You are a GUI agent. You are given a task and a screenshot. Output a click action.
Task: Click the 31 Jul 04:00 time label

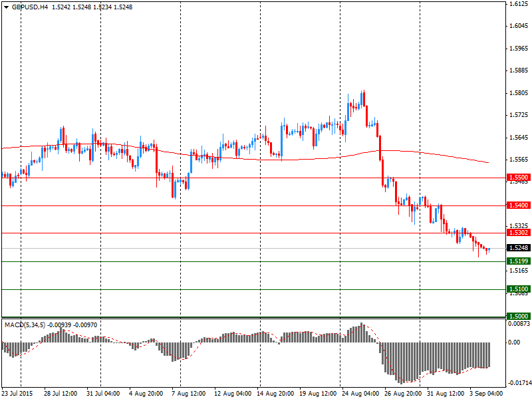coord(103,394)
